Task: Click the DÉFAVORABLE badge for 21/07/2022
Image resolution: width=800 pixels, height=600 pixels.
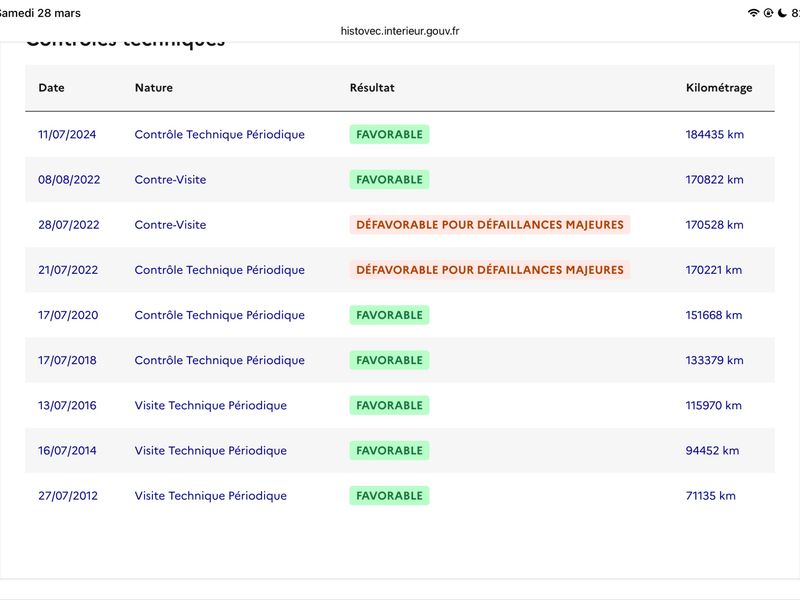Action: click(489, 270)
